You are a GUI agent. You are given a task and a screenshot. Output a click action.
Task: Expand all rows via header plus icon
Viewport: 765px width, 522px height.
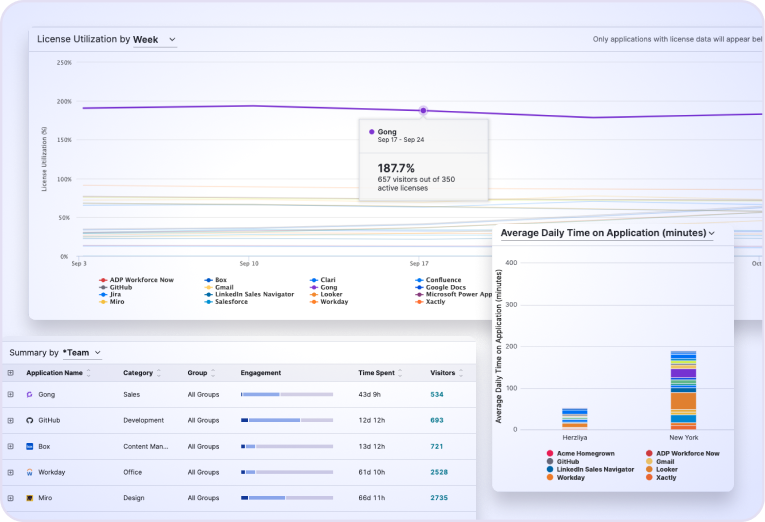10,373
